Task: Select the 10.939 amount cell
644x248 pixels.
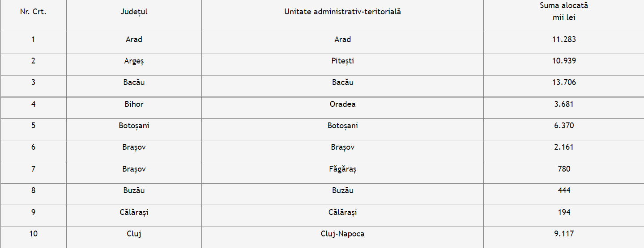Action: click(563, 61)
